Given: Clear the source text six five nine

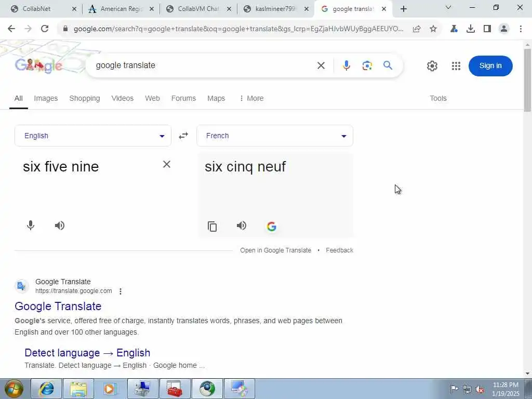Looking at the screenshot, I should point(167,164).
